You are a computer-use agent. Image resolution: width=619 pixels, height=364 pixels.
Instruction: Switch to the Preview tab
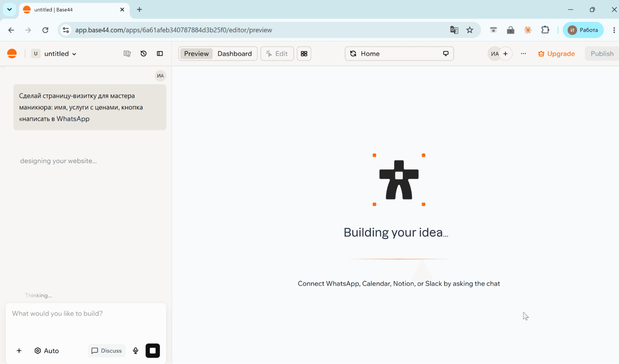(x=196, y=54)
